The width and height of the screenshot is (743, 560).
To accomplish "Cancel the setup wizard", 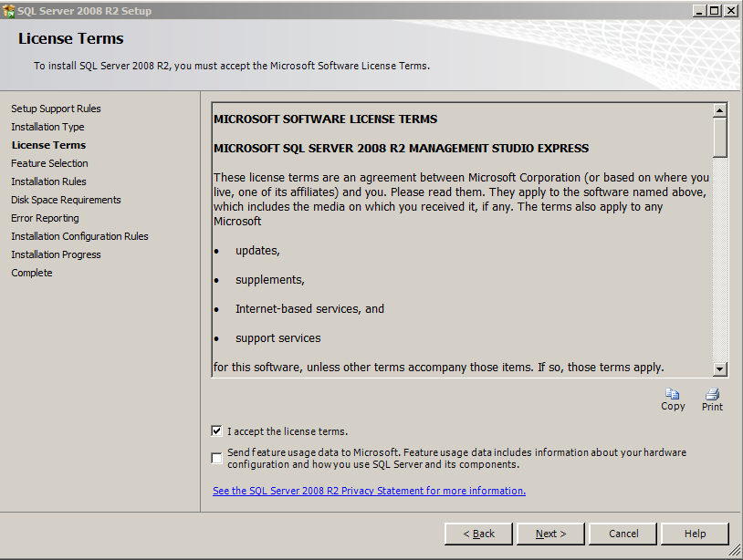I will (x=623, y=534).
